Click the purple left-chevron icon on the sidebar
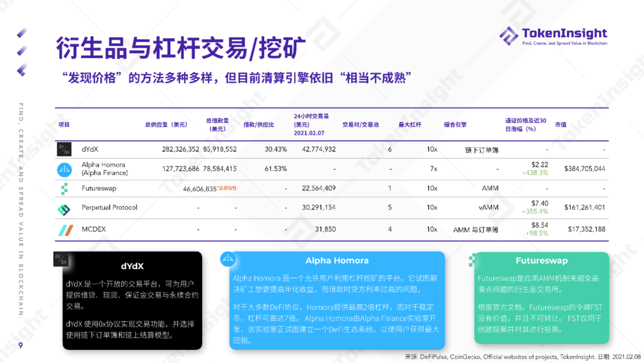Viewport: 644px width, 363px height. (22, 70)
